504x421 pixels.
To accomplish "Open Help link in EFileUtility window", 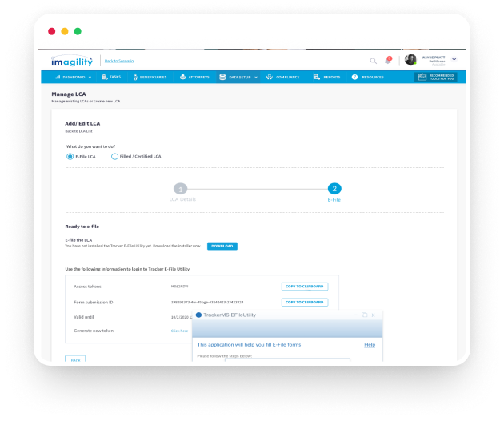I will point(370,344).
